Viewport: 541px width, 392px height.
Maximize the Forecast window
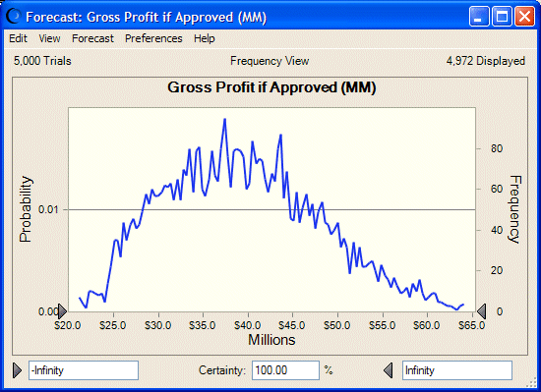pos(502,16)
